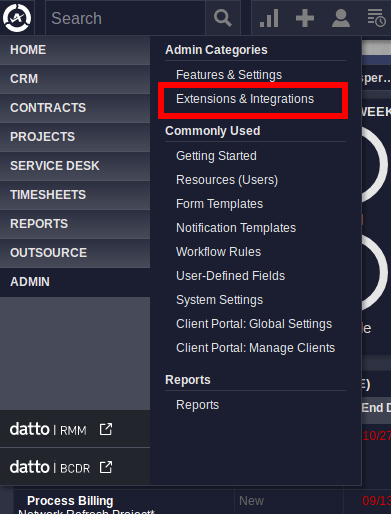Open the HOME menu item

click(75, 50)
